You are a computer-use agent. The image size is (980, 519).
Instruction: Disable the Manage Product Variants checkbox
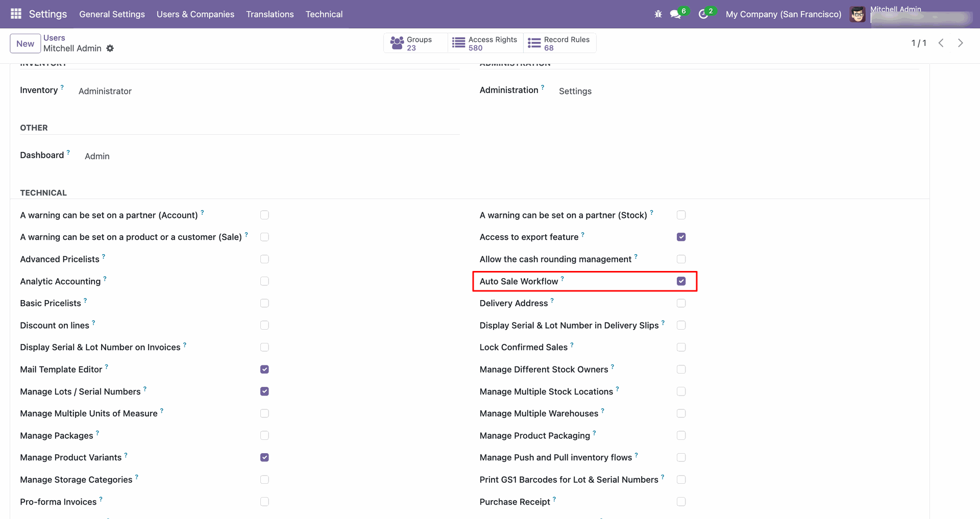click(264, 458)
